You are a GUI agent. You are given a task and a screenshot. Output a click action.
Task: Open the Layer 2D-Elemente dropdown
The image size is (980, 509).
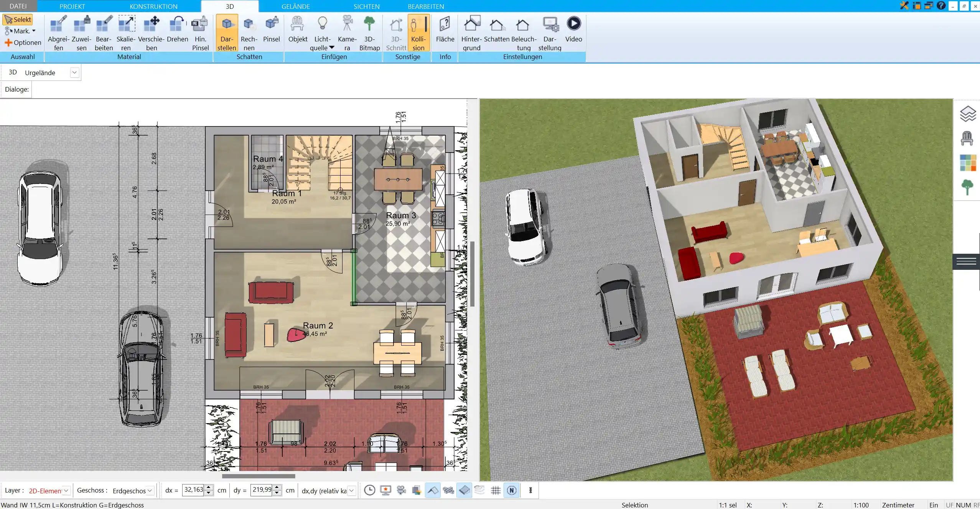[66, 491]
